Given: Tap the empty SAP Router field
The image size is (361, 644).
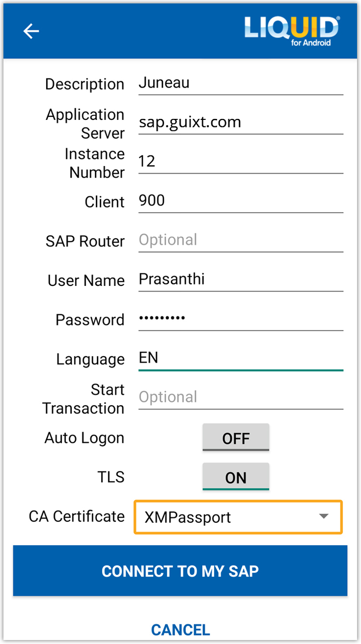Looking at the screenshot, I should [241, 240].
